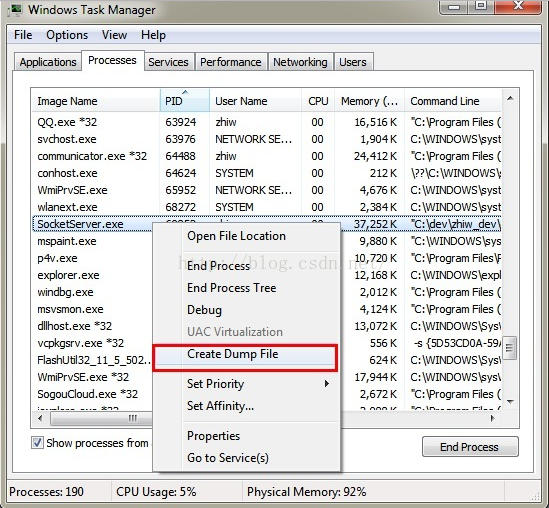Image resolution: width=549 pixels, height=508 pixels.
Task: Select svchost.exe process row
Action: click(266, 139)
